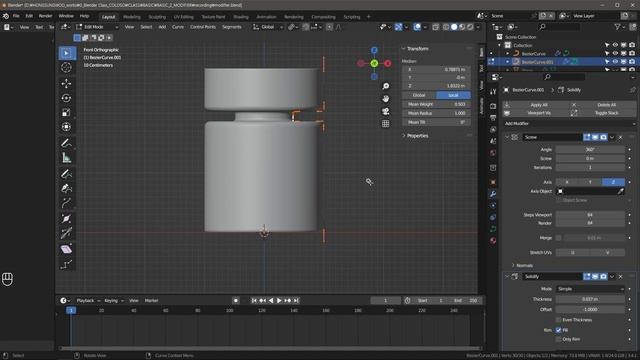The width and height of the screenshot is (640, 360).
Task: Select the Tilt tool
Action: [66, 233]
